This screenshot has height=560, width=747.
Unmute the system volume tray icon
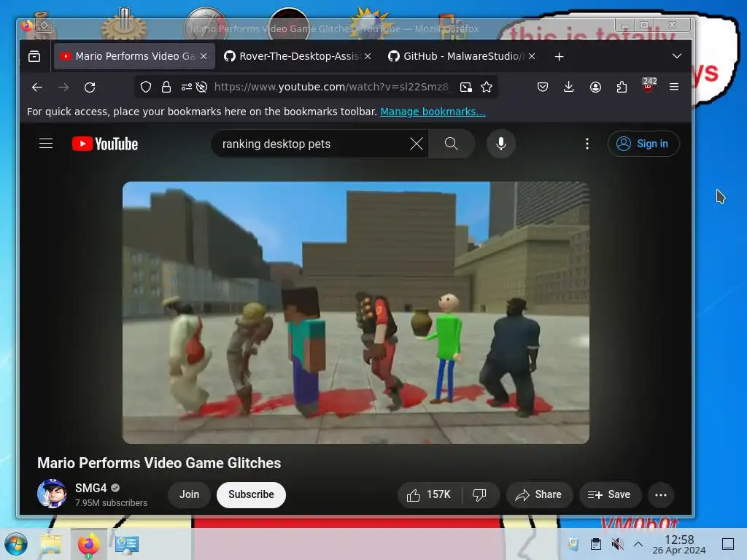(x=617, y=544)
